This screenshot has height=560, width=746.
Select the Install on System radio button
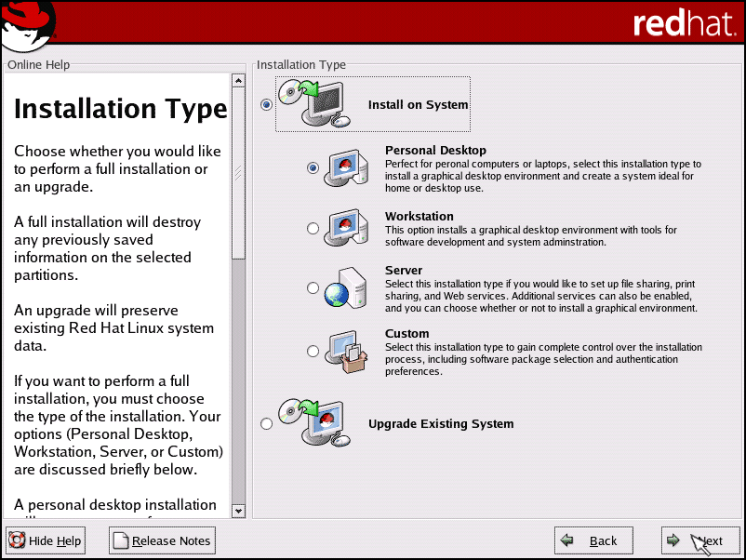pyautogui.click(x=266, y=105)
